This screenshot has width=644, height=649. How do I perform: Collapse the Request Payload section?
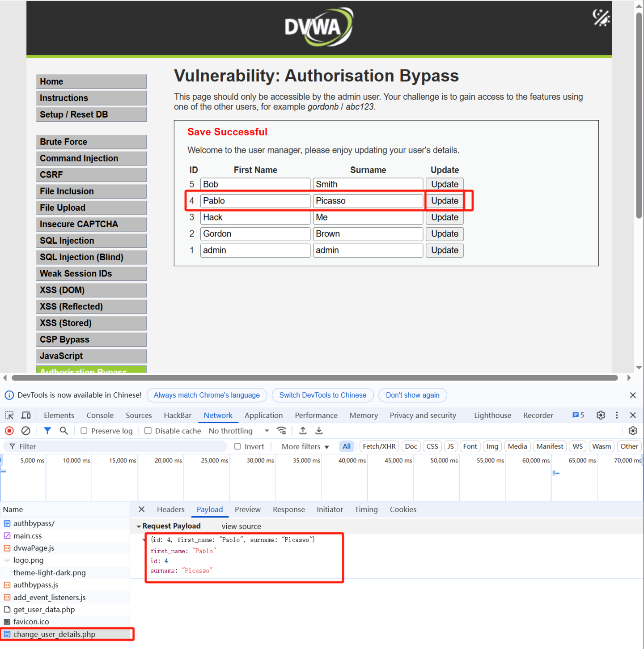(139, 526)
